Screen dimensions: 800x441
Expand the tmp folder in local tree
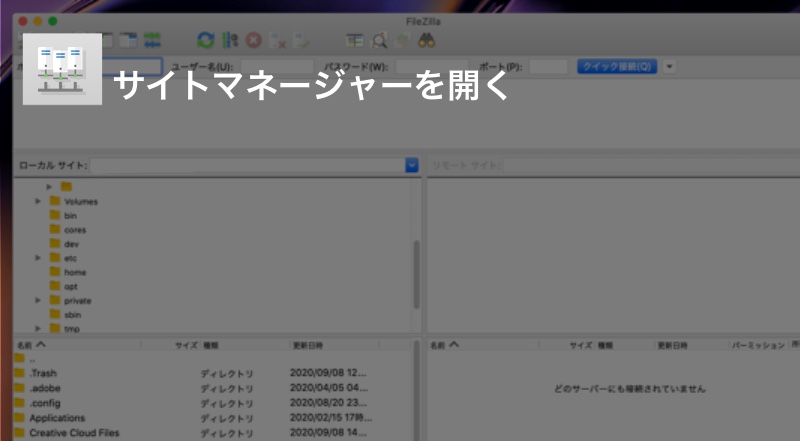[38, 328]
